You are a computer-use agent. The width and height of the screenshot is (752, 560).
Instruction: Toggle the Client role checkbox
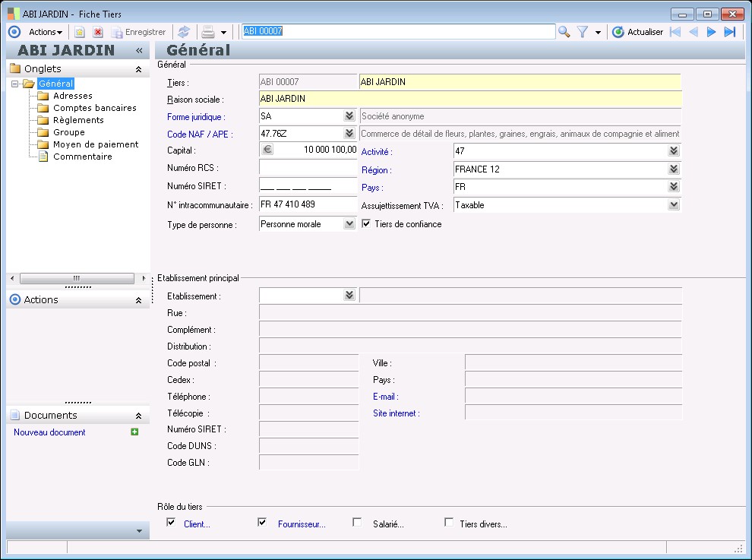coord(171,523)
